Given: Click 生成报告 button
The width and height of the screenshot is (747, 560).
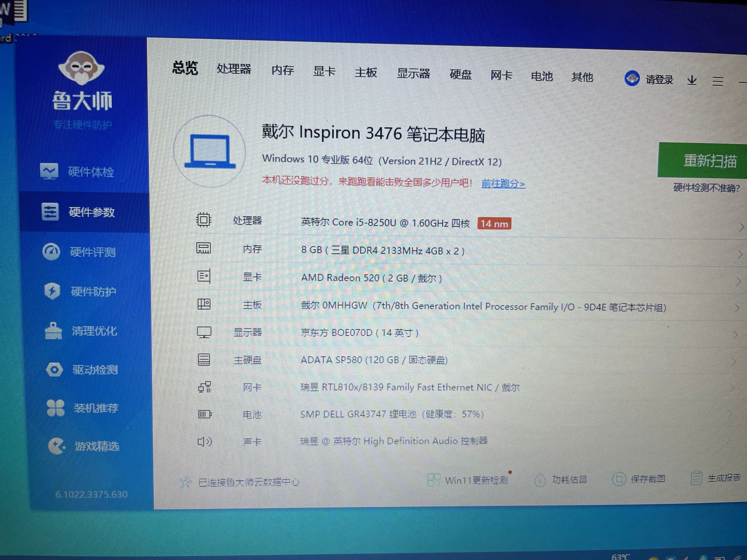Looking at the screenshot, I should click(716, 478).
